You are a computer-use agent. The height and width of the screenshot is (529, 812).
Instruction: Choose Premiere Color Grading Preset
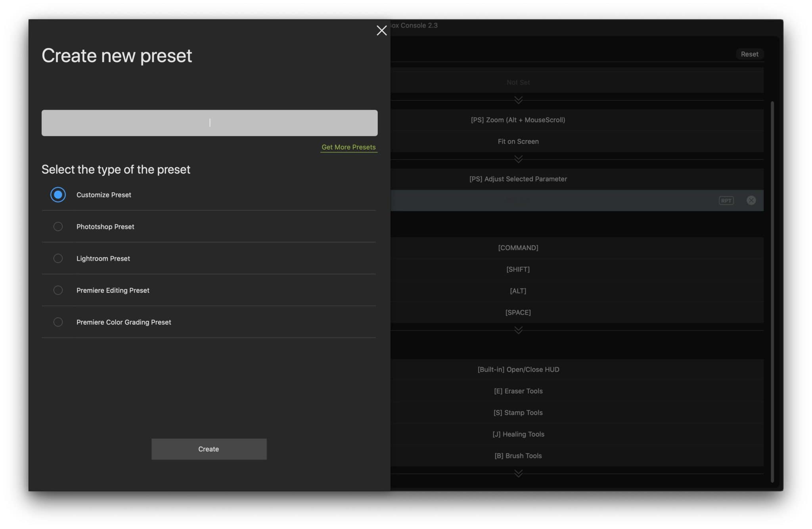point(58,322)
